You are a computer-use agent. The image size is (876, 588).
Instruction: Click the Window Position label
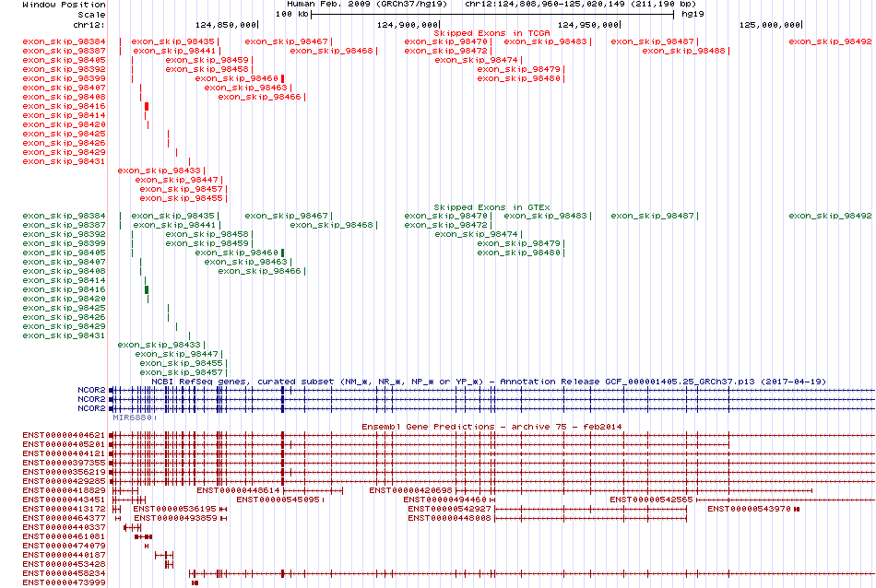64,5
